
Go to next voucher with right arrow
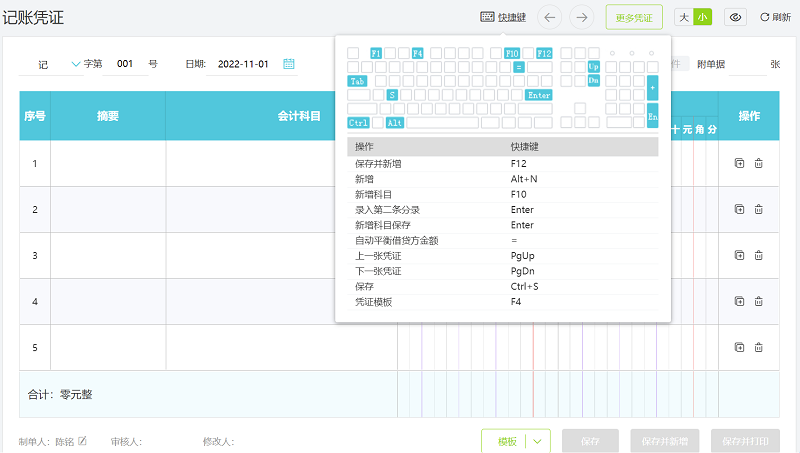point(581,17)
